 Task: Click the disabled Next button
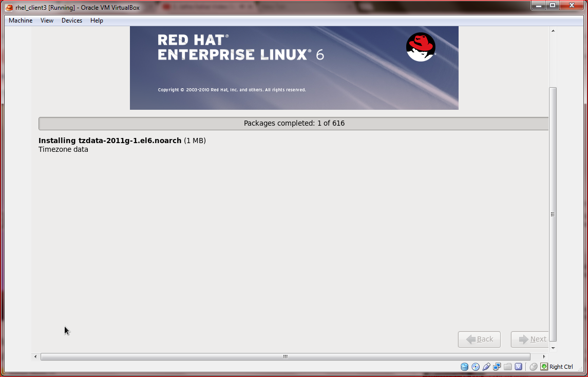(531, 339)
